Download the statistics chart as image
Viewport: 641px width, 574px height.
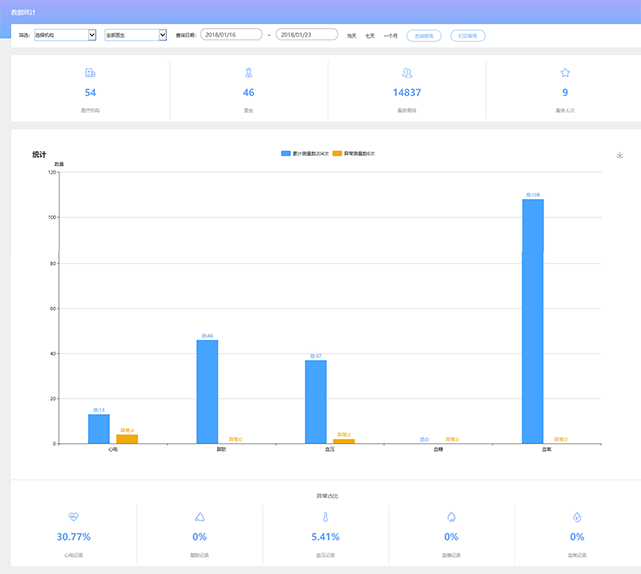point(620,155)
